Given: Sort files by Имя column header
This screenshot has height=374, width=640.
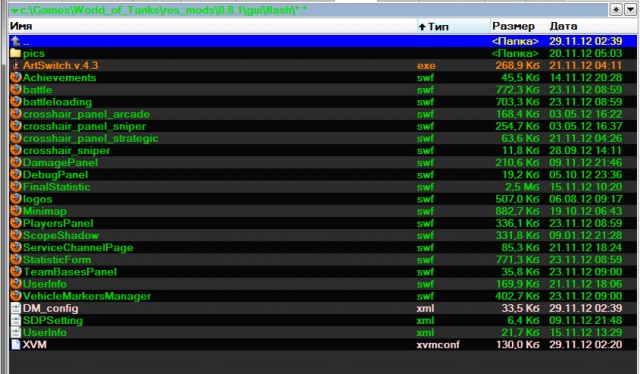Looking at the screenshot, I should (212, 26).
